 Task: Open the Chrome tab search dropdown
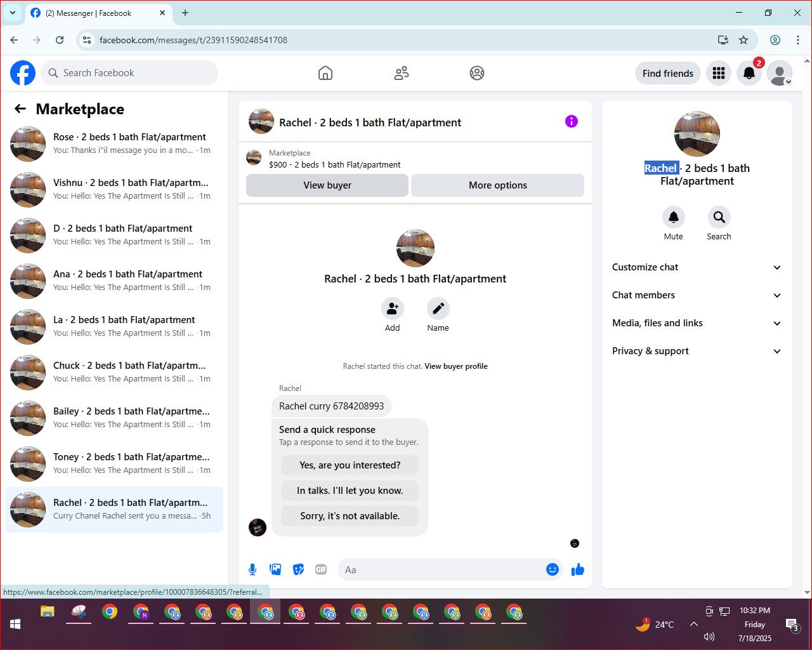click(x=12, y=13)
